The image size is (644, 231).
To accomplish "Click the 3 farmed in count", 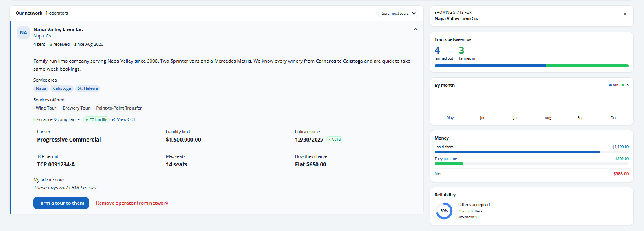I will [x=462, y=50].
